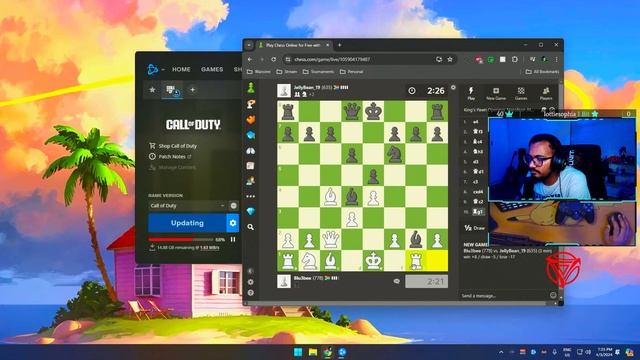This screenshot has width=640, height=360.
Task: Click the Battle.net favorites star tab
Action: click(x=152, y=89)
